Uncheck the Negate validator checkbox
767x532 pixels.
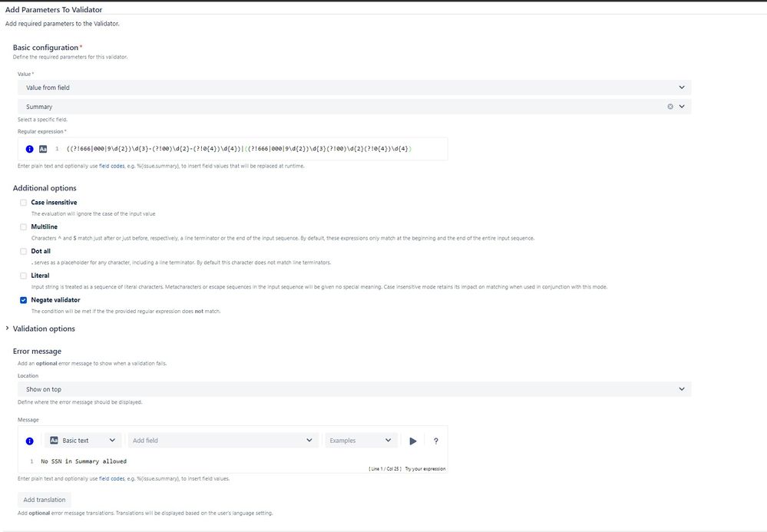pyautogui.click(x=24, y=300)
